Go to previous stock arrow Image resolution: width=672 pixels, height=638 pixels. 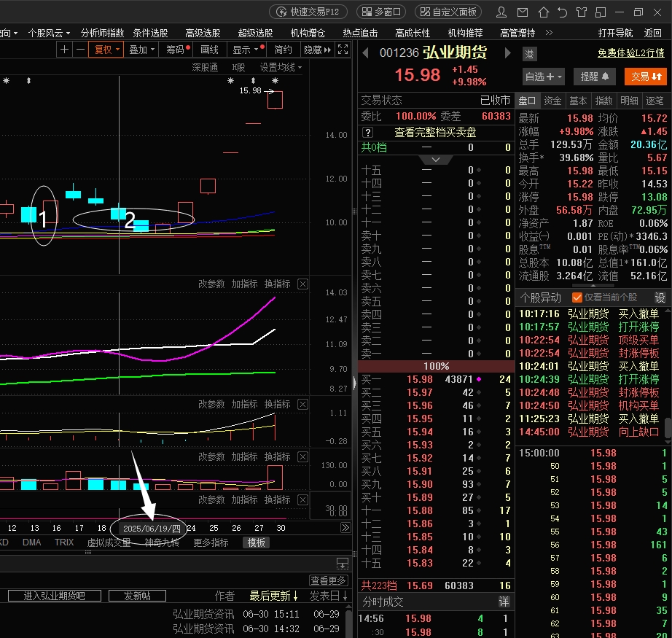tap(366, 53)
